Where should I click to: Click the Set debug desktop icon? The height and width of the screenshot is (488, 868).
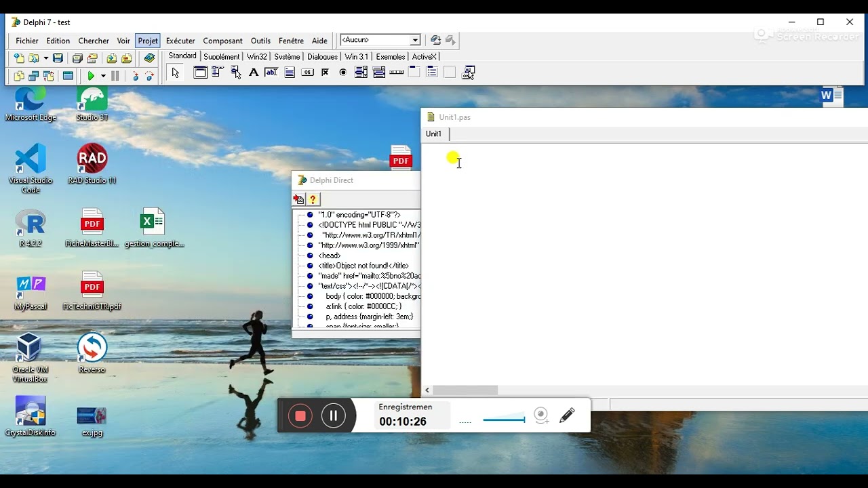coord(450,40)
